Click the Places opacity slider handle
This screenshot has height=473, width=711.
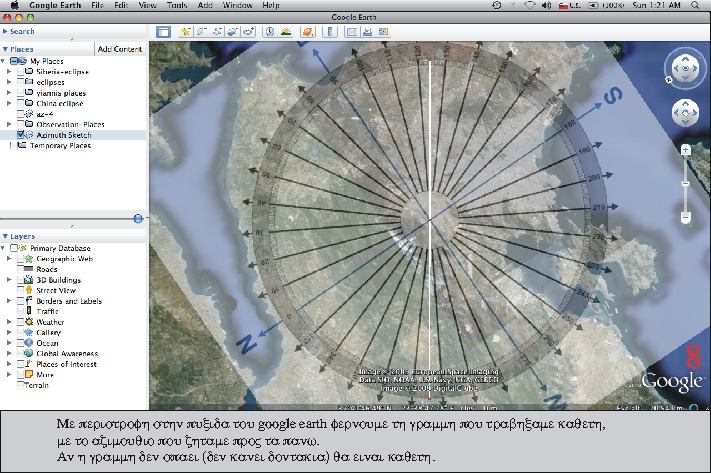pos(138,219)
